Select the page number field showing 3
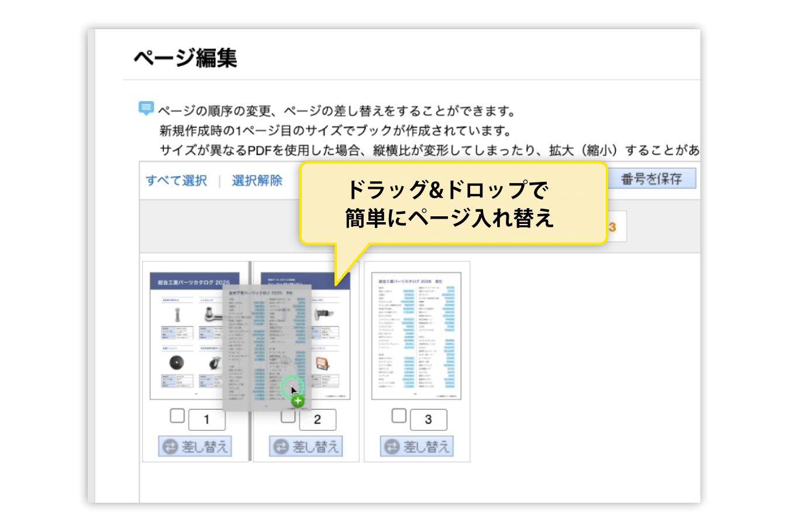The image size is (800, 532). [x=428, y=420]
